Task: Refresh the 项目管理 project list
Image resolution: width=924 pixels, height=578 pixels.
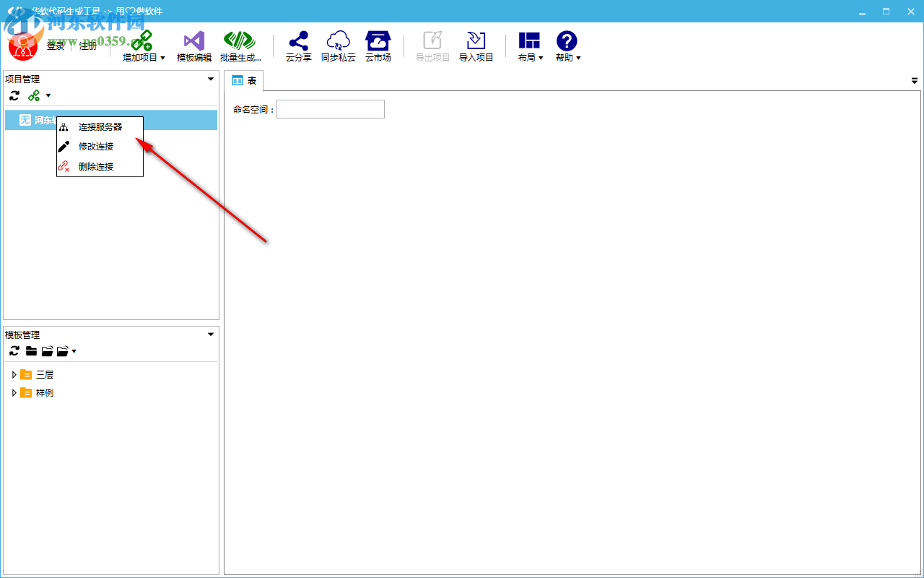Action: (14, 95)
